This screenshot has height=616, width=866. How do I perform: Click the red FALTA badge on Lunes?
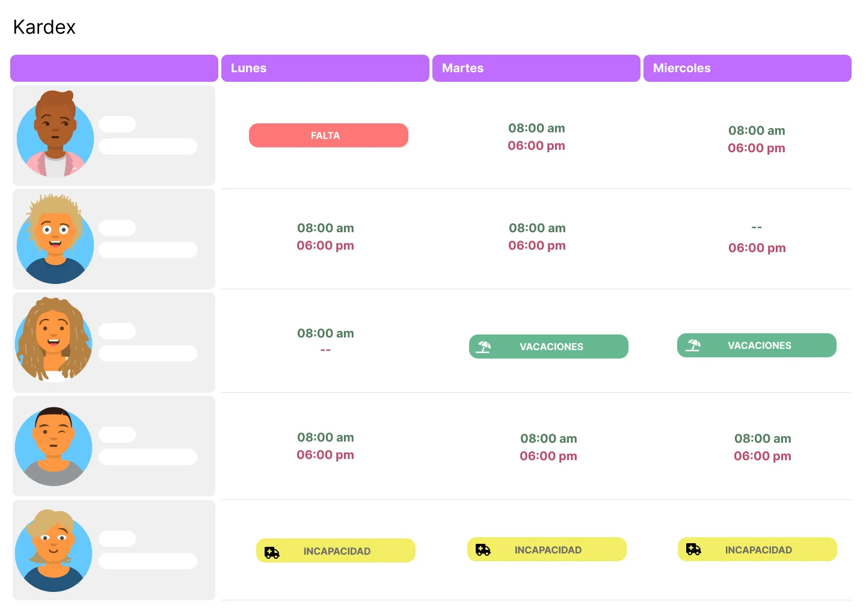point(328,135)
